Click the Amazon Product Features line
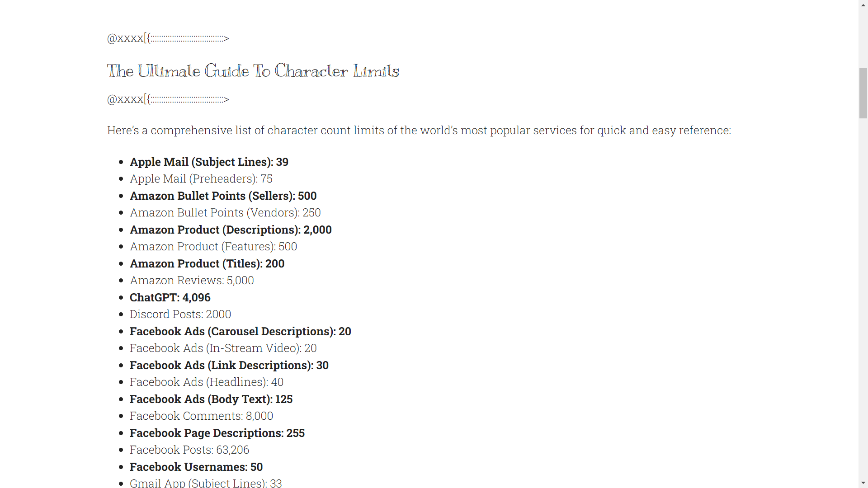The width and height of the screenshot is (868, 488). pyautogui.click(x=213, y=246)
